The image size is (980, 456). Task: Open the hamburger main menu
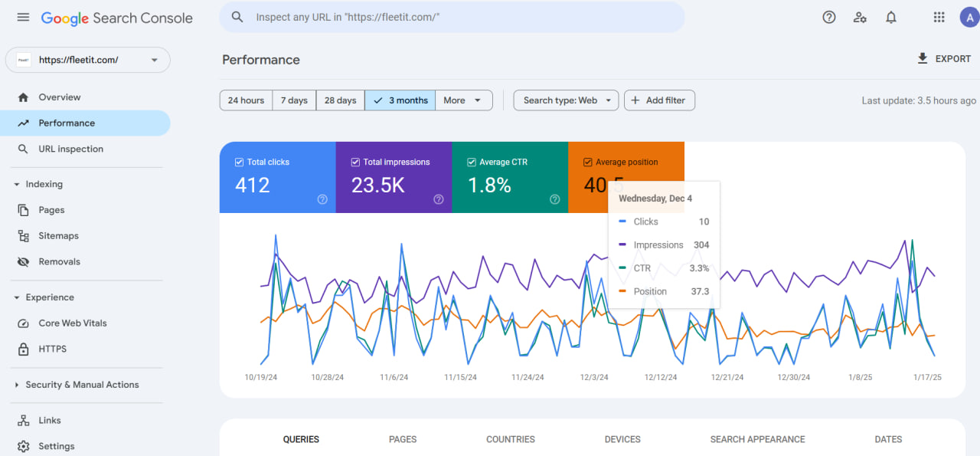23,17
